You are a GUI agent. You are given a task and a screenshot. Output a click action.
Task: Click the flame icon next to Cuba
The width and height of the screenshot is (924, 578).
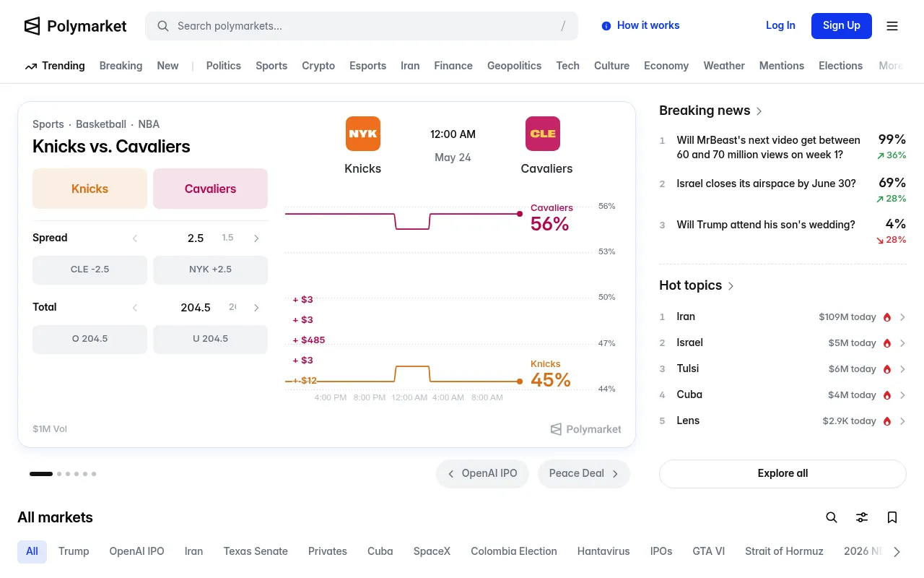(x=887, y=395)
